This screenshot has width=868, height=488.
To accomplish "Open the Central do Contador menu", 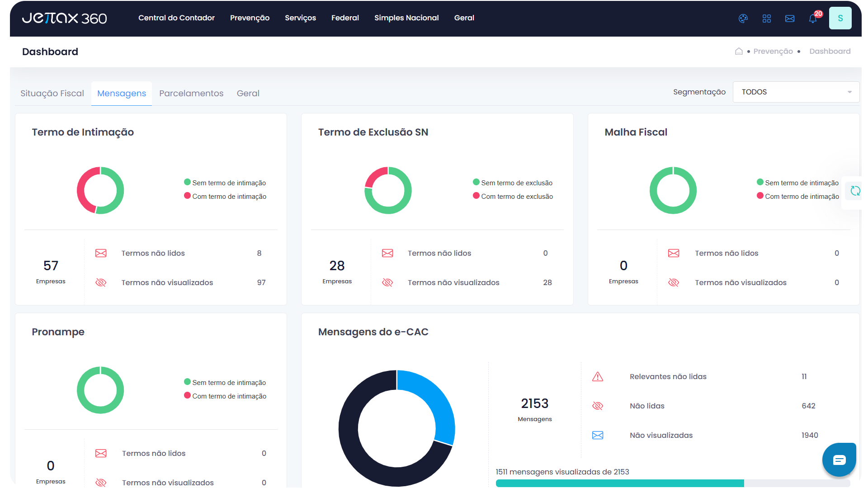I will pyautogui.click(x=176, y=18).
